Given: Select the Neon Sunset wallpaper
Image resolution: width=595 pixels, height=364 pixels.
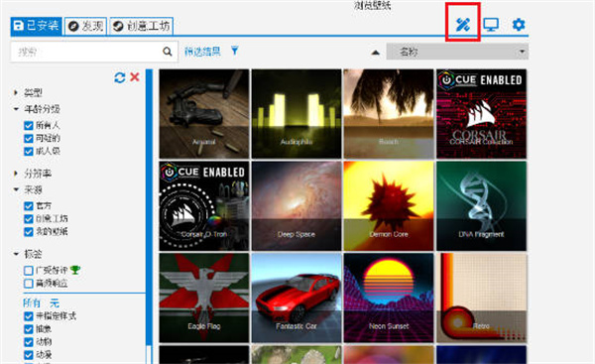Looking at the screenshot, I should click(389, 298).
